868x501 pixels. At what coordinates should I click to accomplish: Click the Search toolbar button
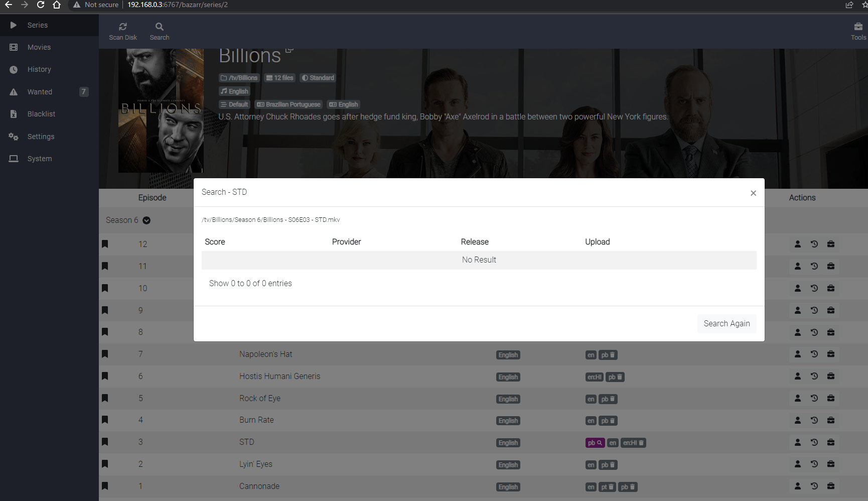pyautogui.click(x=160, y=31)
